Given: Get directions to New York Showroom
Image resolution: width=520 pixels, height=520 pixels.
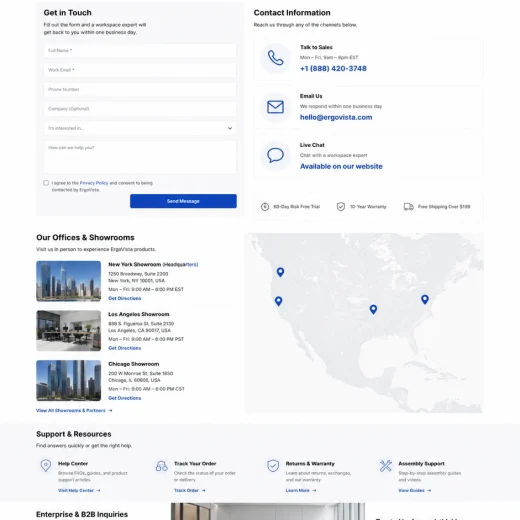Looking at the screenshot, I should [x=125, y=298].
